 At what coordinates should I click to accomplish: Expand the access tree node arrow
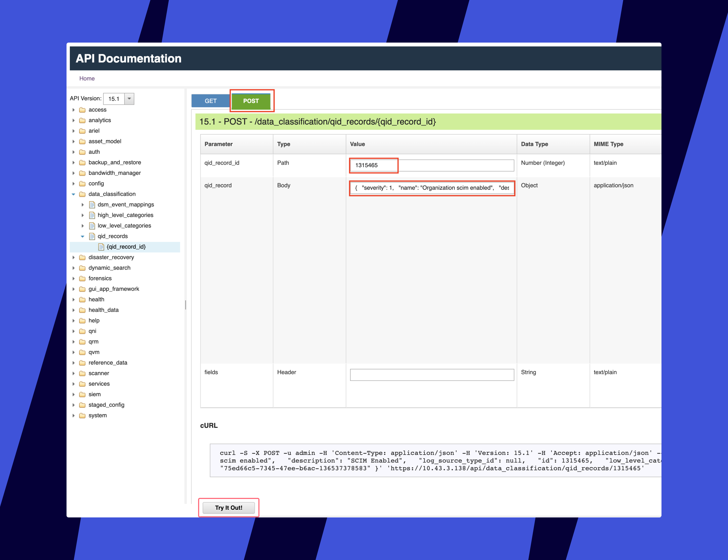tap(74, 110)
